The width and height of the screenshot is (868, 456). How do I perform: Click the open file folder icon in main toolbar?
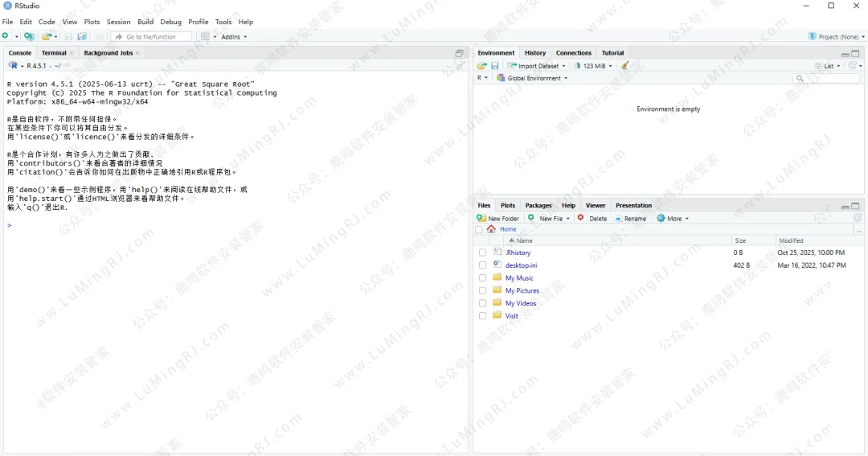47,36
